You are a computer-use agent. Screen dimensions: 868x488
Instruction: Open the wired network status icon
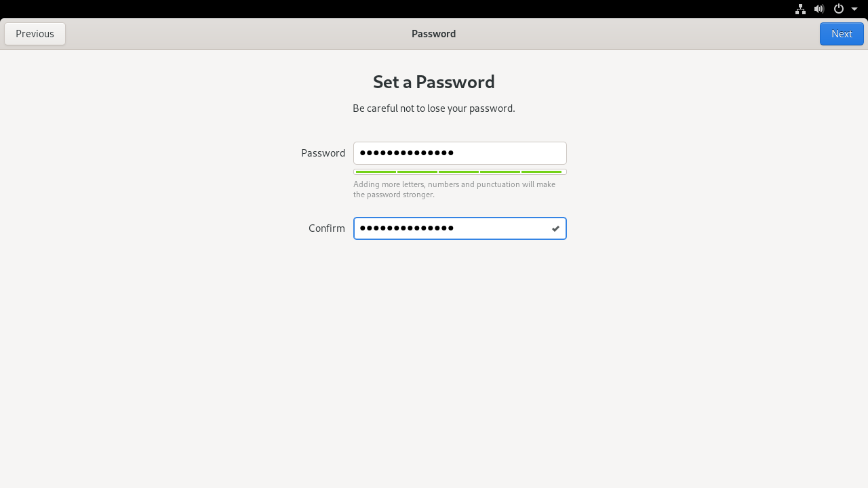coord(800,9)
